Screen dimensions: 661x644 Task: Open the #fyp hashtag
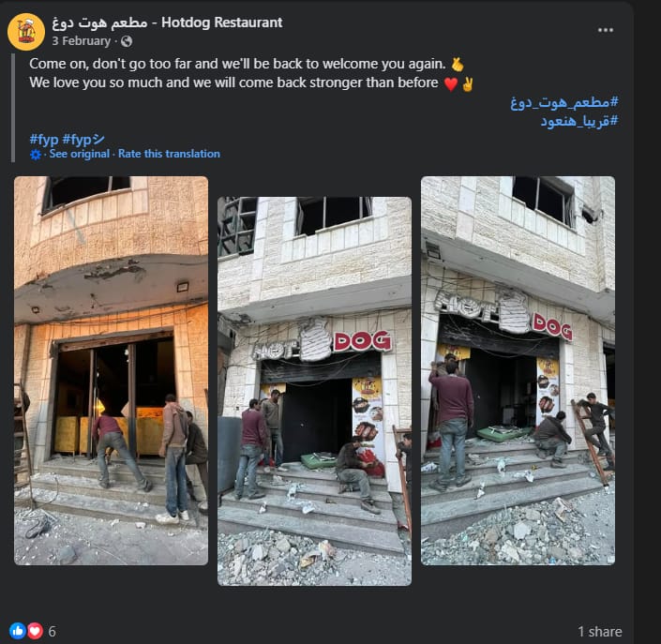[x=44, y=139]
